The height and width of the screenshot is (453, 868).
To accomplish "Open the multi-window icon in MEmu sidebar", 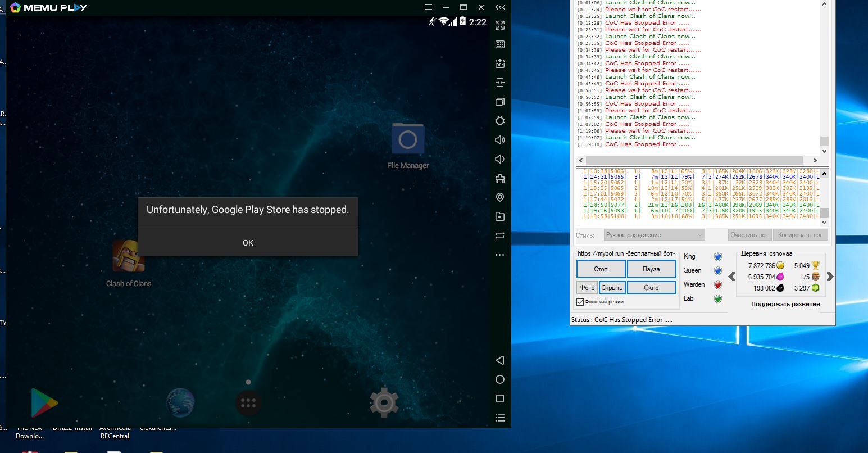I will tap(500, 102).
